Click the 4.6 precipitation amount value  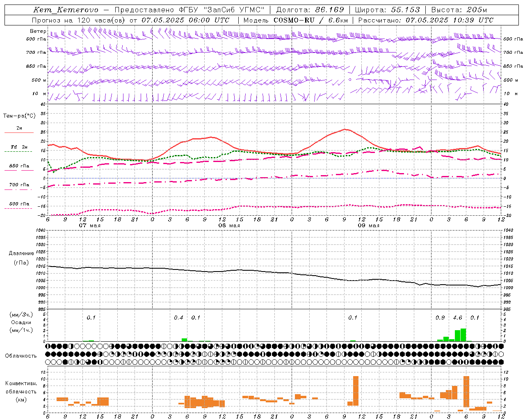pos(457,317)
